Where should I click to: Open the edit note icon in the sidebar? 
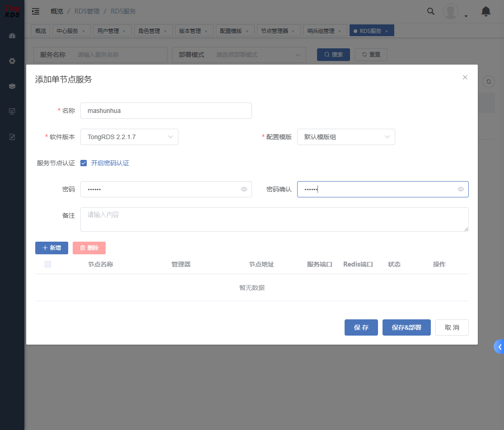coord(12,137)
